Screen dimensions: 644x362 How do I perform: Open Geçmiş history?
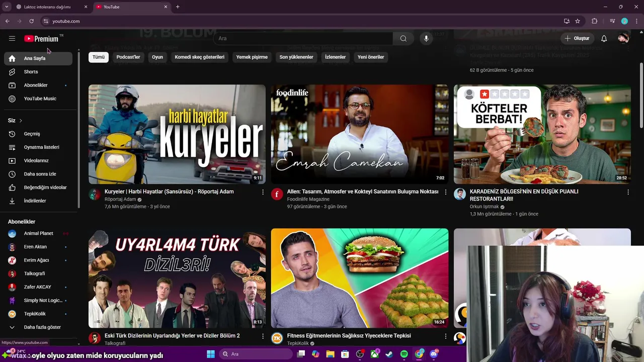coord(38,134)
